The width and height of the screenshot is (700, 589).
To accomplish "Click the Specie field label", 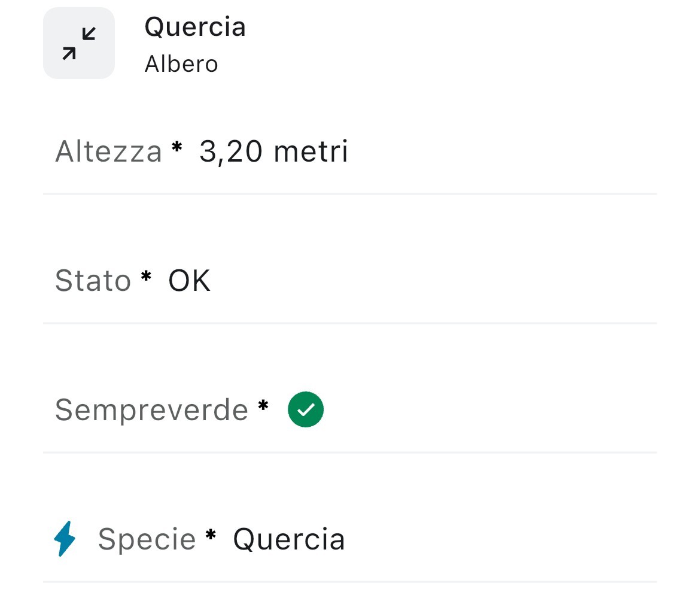I will [147, 539].
